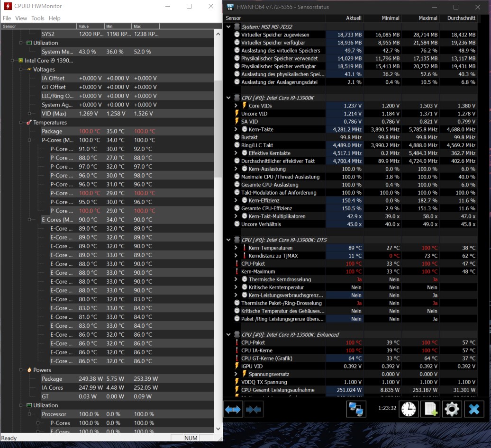Collapse the Powers node in HWMonitor

click(21, 370)
